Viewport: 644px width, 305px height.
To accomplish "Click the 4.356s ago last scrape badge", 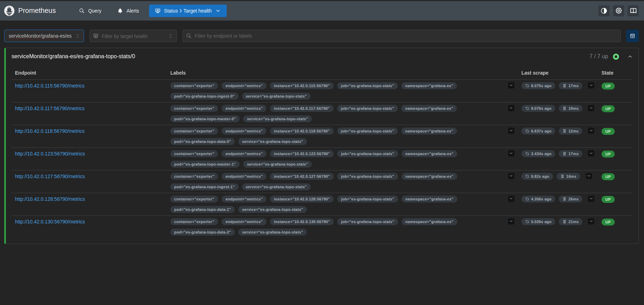I will [538, 199].
